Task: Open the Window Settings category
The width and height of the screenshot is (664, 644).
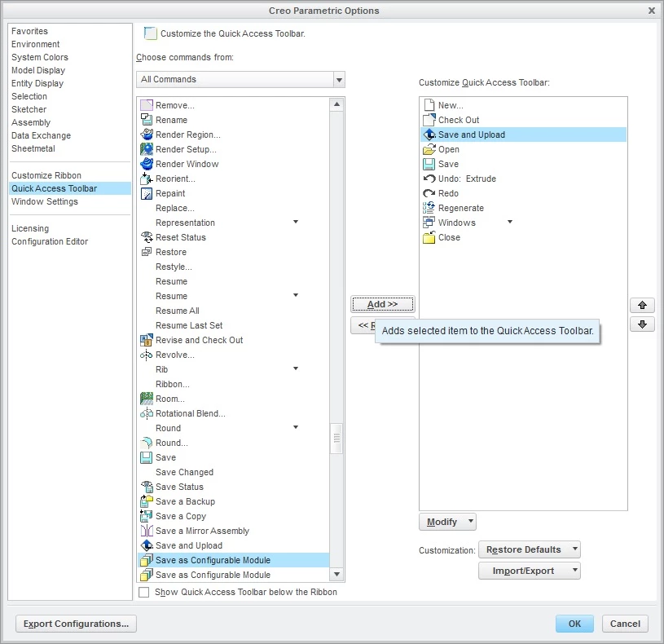Action: coord(45,201)
